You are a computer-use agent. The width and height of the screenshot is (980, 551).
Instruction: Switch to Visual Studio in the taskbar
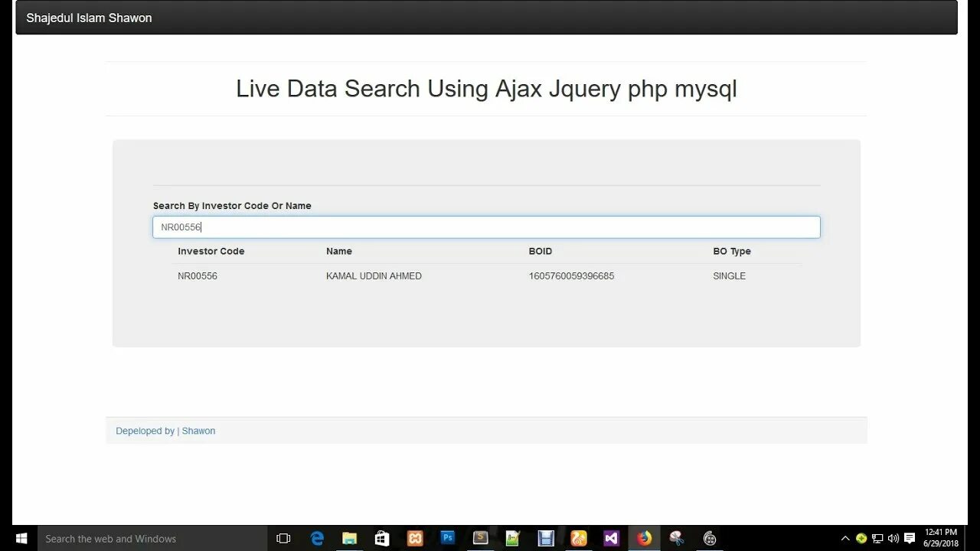click(x=611, y=538)
